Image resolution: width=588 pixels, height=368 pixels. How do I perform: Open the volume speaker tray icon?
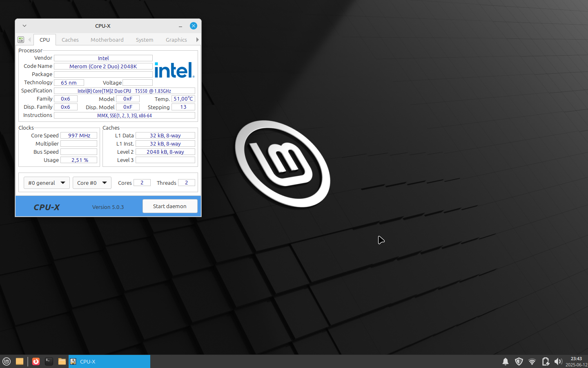[x=558, y=361]
